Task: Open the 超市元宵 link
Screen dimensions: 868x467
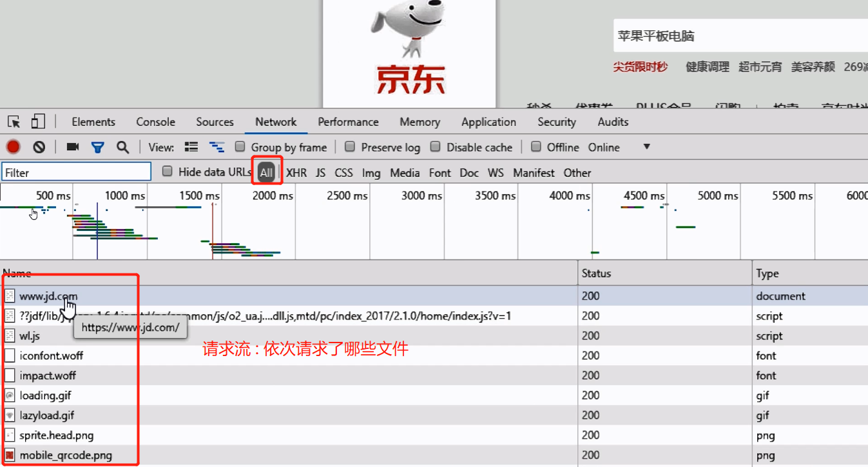Action: [760, 66]
